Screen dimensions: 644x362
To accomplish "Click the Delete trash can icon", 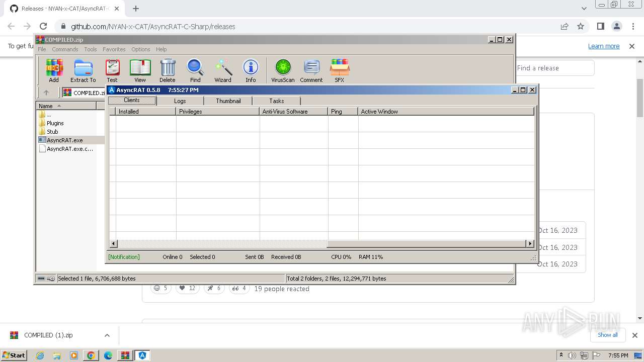I will click(168, 70).
